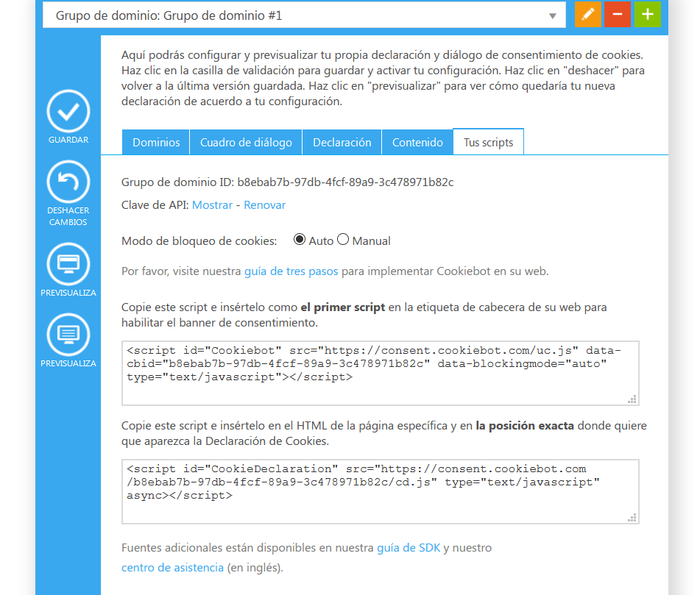Switch to the Dominios tab

click(x=156, y=142)
